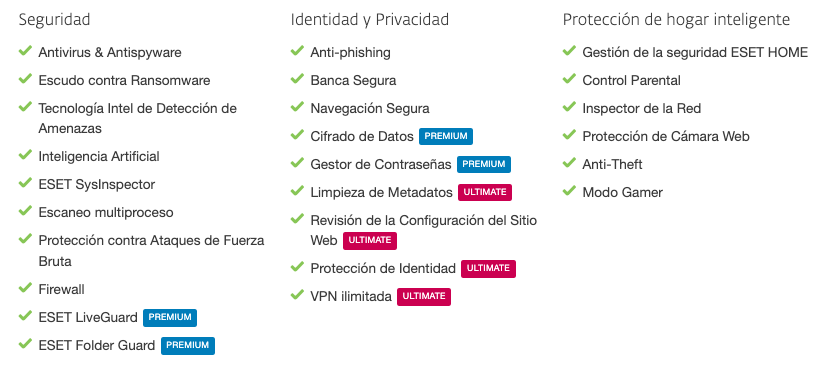Click the checkmark beside Anti-phishing
Viewport: 819px width, 366px height.
pos(297,51)
